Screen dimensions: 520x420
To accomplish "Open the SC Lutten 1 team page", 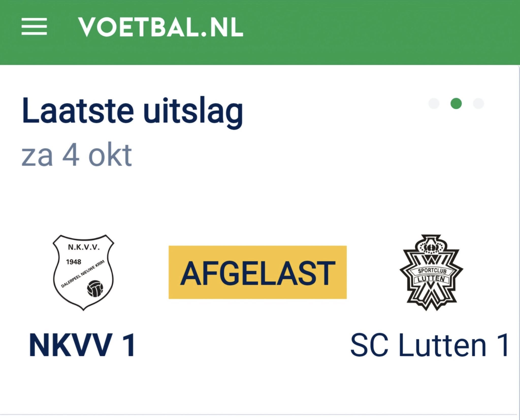I will click(429, 345).
